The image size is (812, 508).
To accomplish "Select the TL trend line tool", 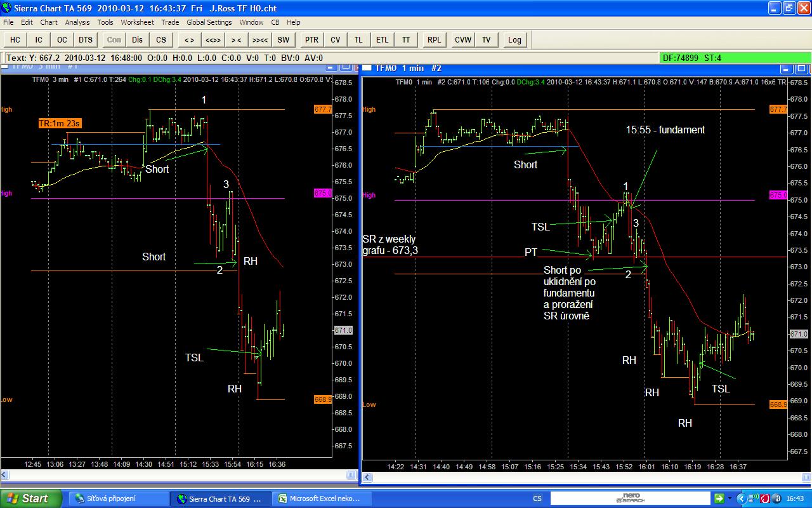I will (358, 39).
